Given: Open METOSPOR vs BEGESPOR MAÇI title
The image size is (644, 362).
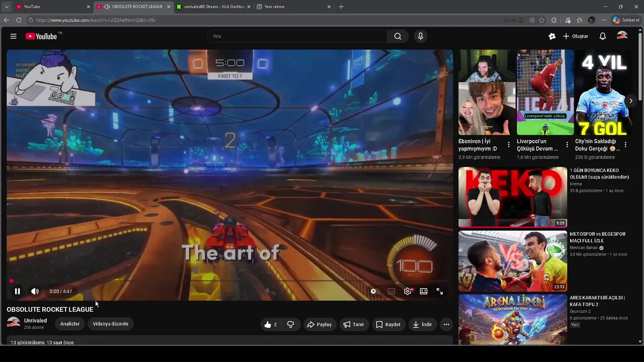Looking at the screenshot, I should [597, 237].
